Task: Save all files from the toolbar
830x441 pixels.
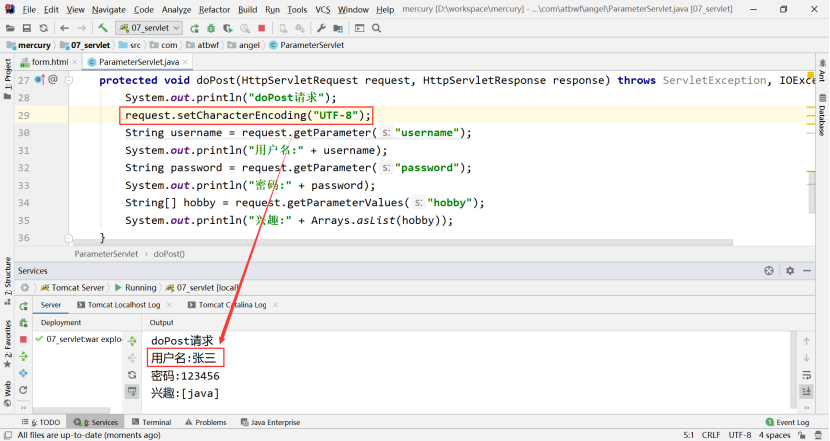Action: [x=26, y=28]
